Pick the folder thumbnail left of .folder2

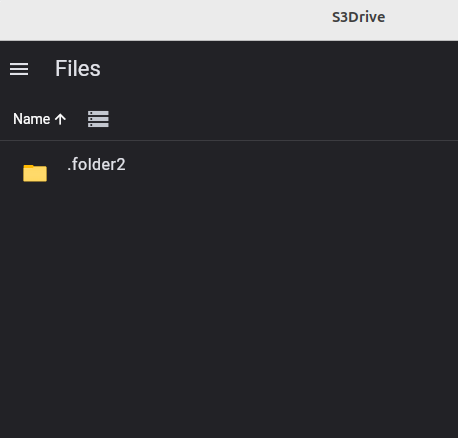[35, 173]
